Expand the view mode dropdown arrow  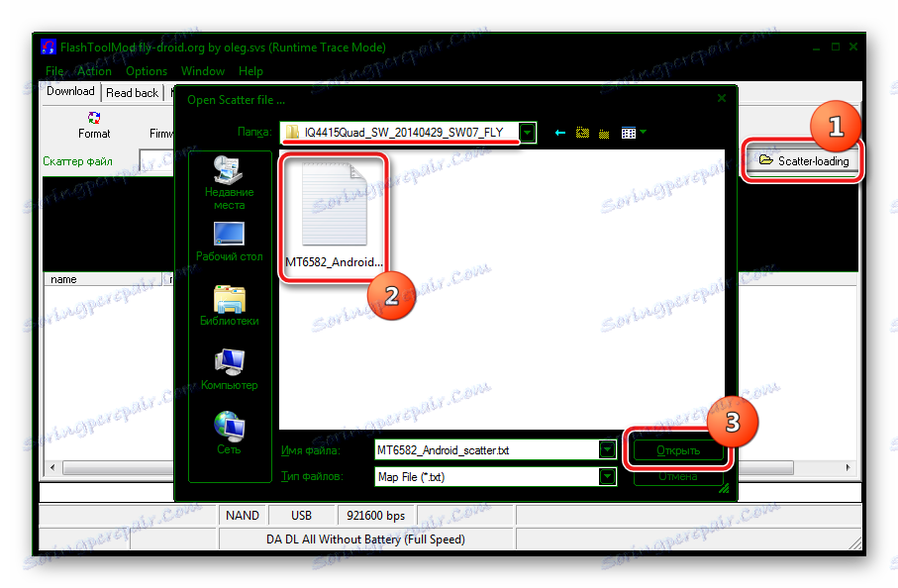point(644,131)
